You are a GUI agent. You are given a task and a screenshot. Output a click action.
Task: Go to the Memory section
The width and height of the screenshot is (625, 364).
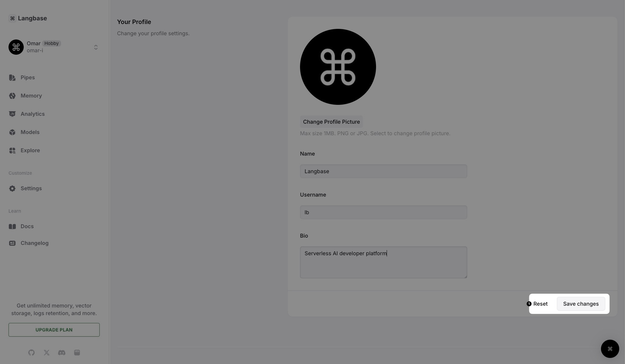point(31,96)
